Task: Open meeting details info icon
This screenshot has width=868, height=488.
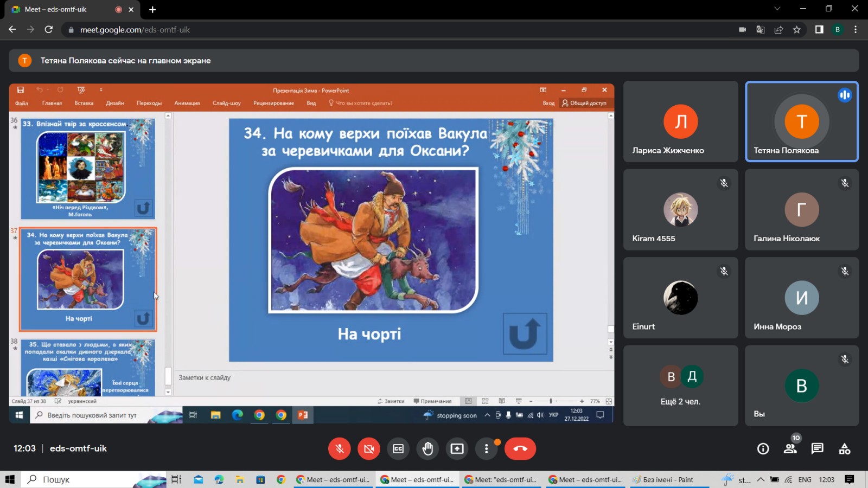Action: point(763,448)
